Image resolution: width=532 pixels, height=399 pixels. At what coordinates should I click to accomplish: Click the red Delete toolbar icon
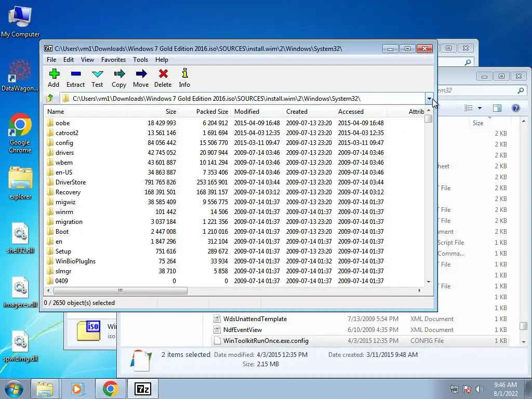163,78
